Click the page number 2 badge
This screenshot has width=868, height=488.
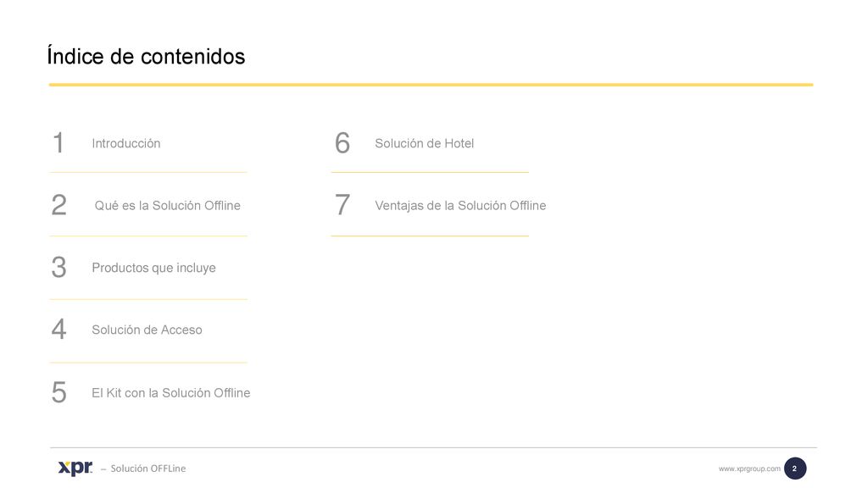click(x=795, y=469)
